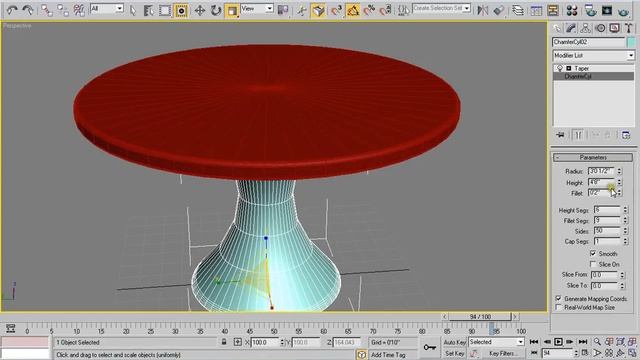The image size is (640, 360).
Task: Expand the Taper modifier sub-objects
Action: (x=569, y=69)
